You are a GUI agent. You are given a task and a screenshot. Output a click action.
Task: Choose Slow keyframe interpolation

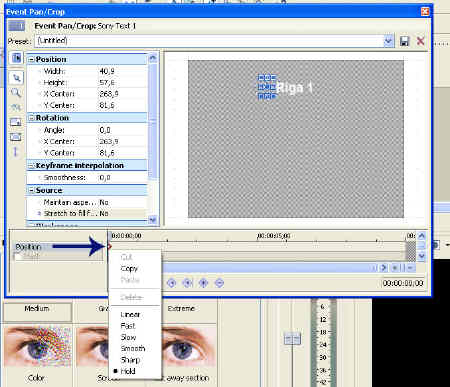[x=128, y=337]
